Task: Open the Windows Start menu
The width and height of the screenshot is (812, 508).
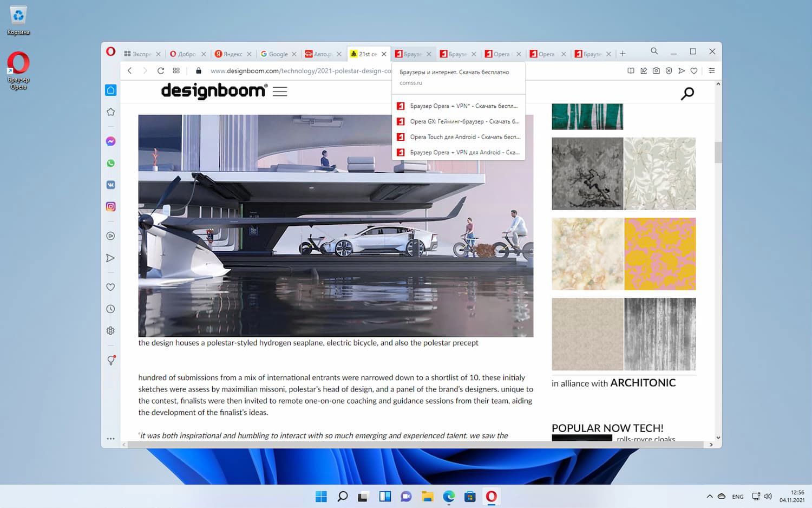Action: [x=321, y=496]
